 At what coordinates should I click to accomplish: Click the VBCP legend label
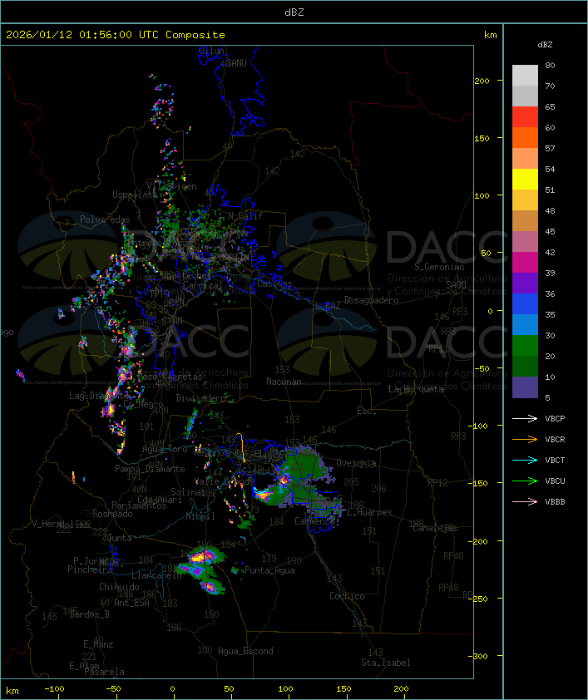click(x=555, y=419)
